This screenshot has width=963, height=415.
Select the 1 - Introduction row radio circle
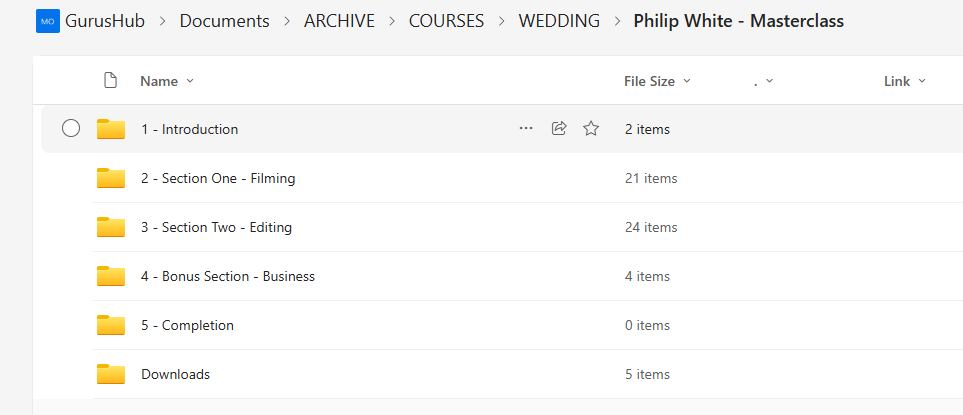point(71,129)
